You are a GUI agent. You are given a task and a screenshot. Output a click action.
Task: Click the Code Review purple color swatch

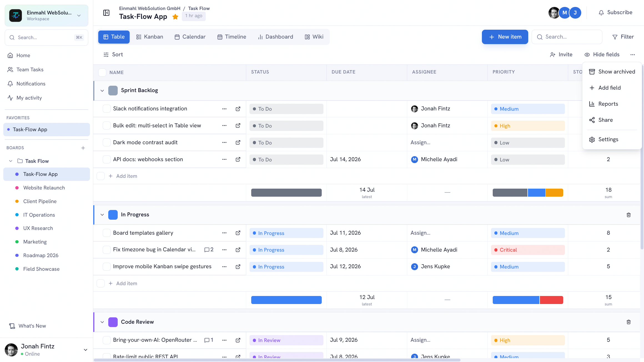tap(113, 322)
